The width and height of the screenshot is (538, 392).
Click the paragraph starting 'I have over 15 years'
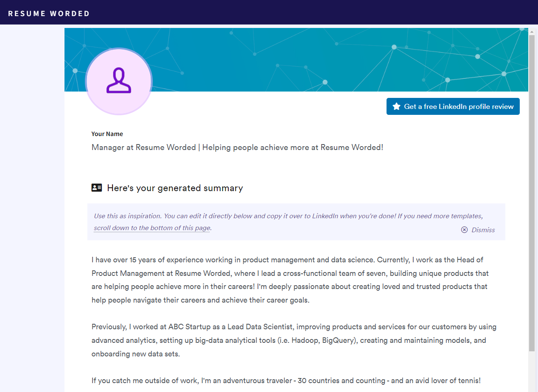click(290, 280)
